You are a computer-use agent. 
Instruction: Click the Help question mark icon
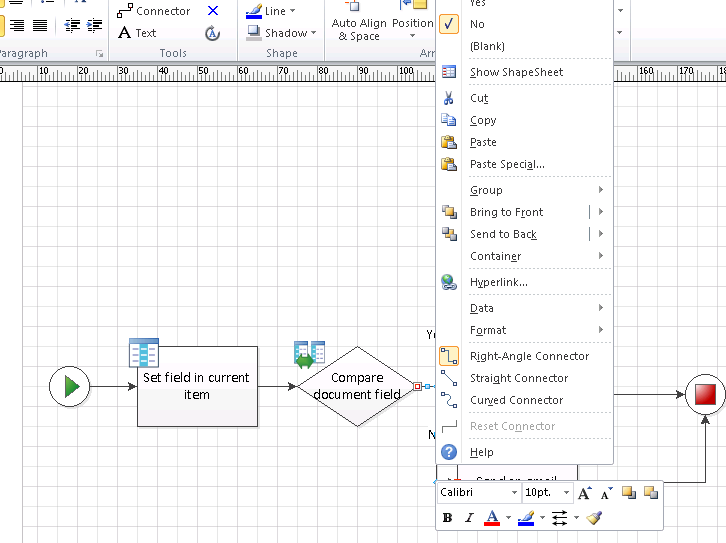449,452
